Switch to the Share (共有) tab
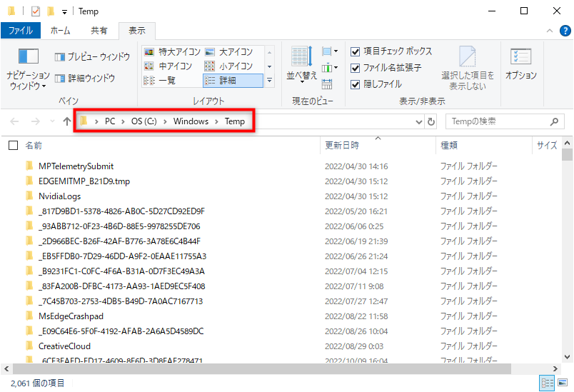The width and height of the screenshot is (574, 392). pyautogui.click(x=99, y=31)
